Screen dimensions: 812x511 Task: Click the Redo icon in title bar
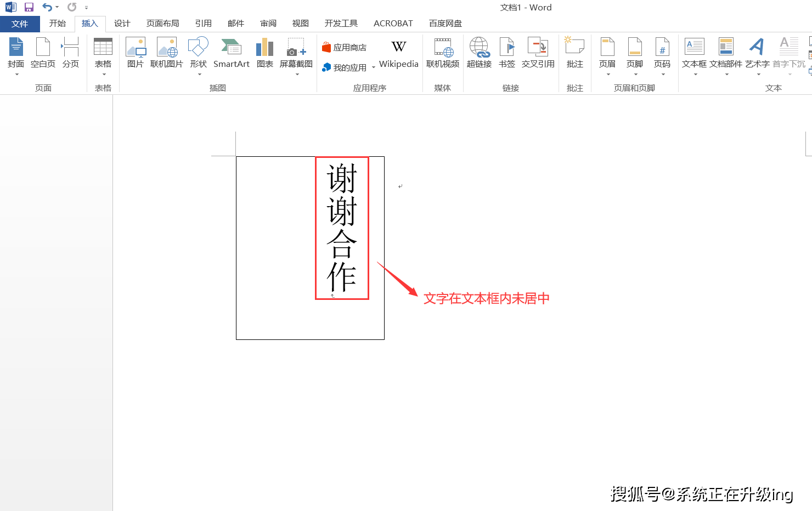(x=72, y=7)
